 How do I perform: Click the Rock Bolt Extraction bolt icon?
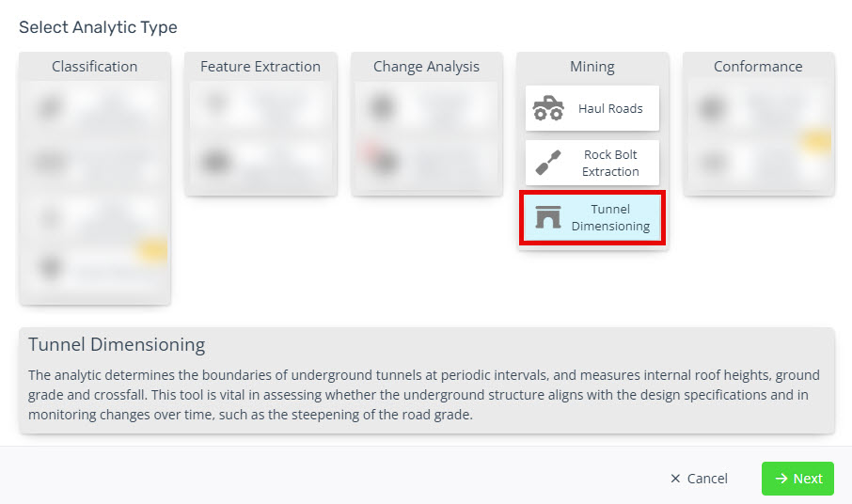tap(547, 163)
